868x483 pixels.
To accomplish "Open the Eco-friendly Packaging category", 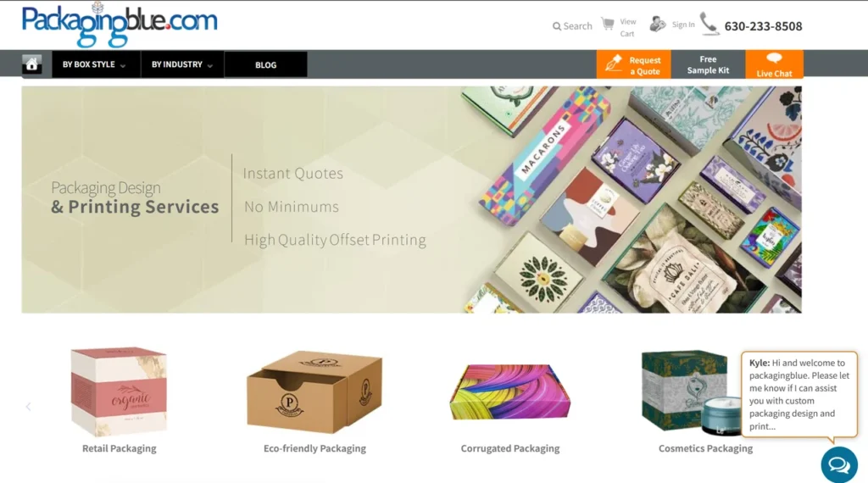I will [x=314, y=448].
